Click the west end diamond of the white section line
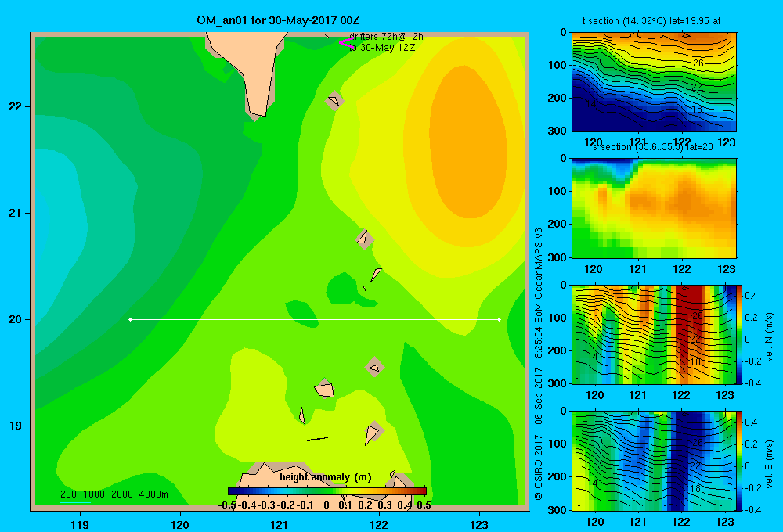 [x=130, y=319]
